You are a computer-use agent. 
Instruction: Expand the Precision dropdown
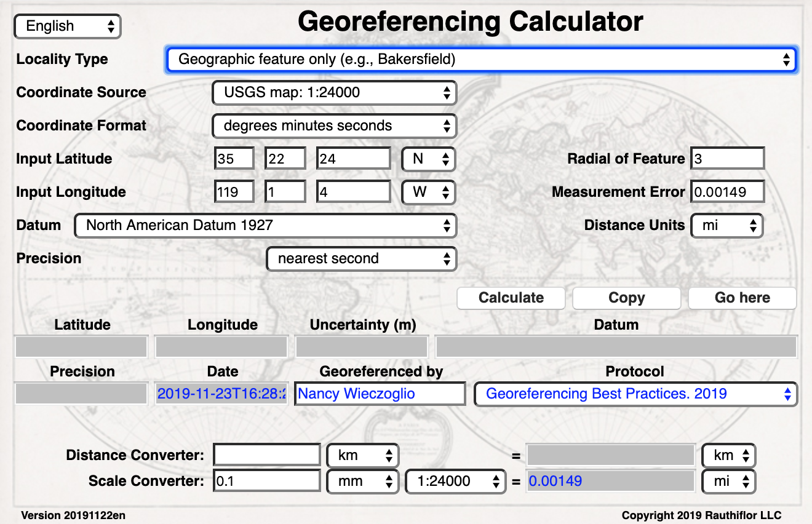point(361,259)
